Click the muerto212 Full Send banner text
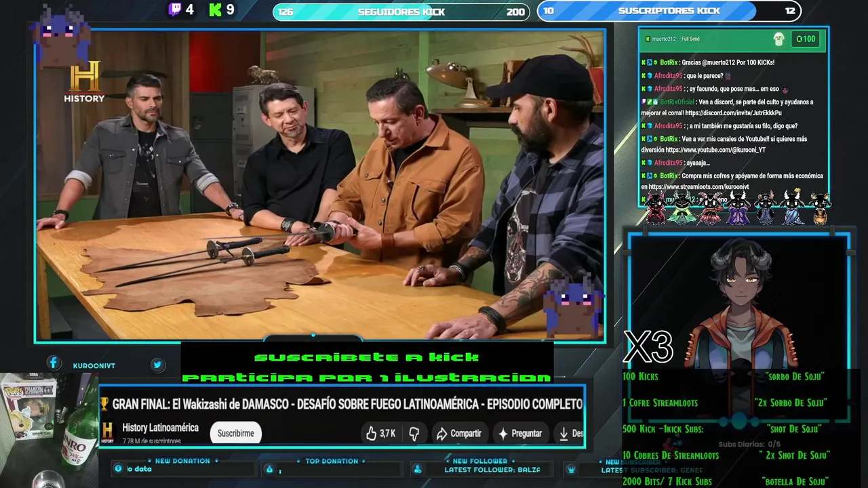Viewport: 868px width, 488px height. click(675, 39)
